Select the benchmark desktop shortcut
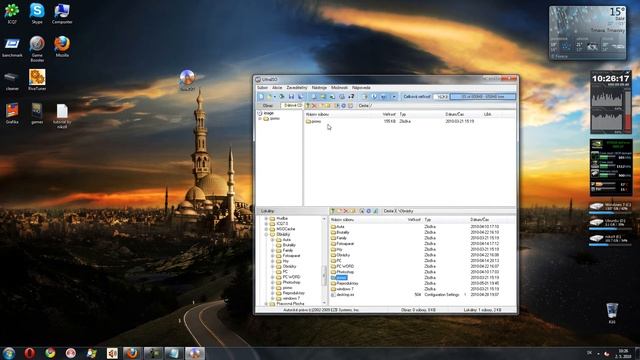This screenshot has height=360, width=640. [x=12, y=47]
